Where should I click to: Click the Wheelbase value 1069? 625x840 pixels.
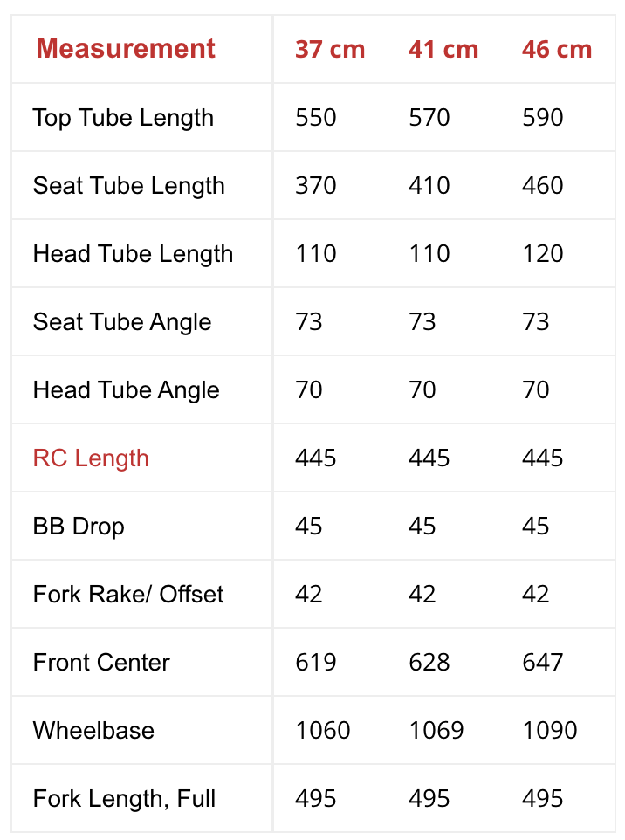(x=436, y=731)
